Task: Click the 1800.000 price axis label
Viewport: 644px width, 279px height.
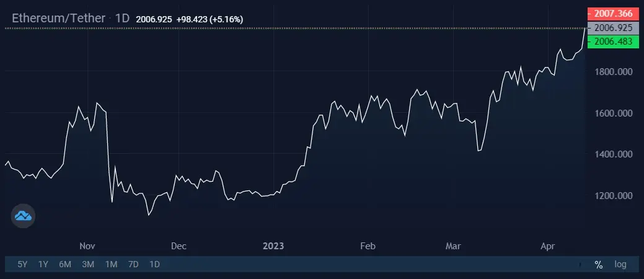Action: click(x=613, y=73)
